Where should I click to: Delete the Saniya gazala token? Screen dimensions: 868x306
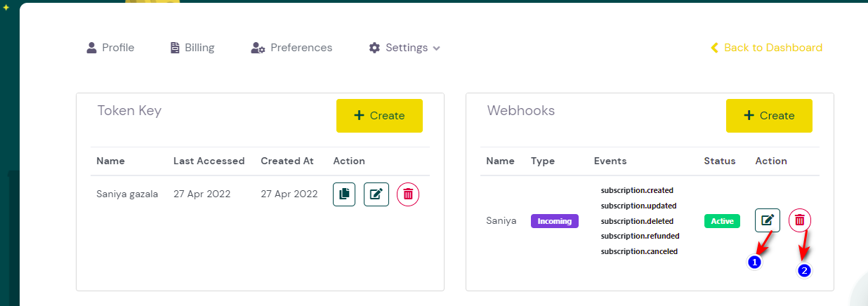click(x=408, y=194)
